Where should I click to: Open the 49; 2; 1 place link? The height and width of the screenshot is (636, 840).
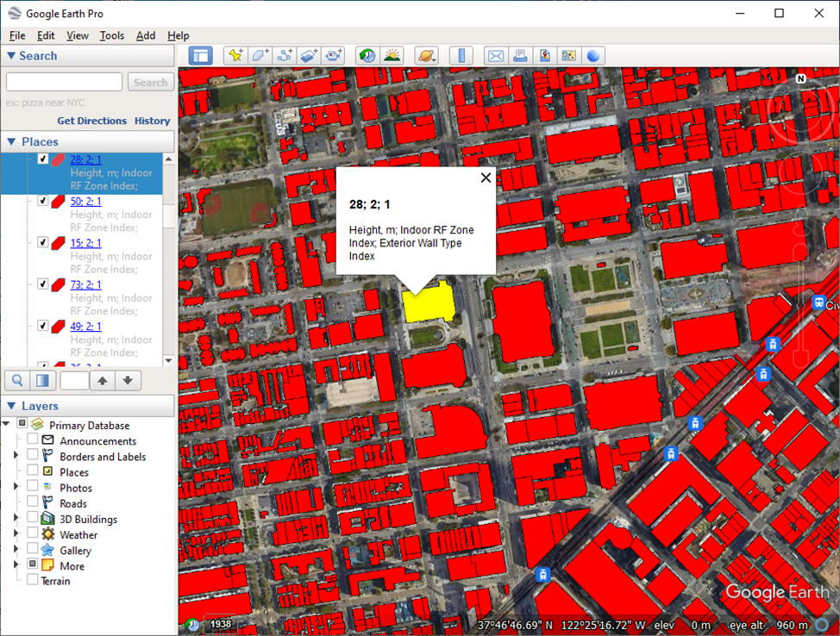click(x=85, y=327)
